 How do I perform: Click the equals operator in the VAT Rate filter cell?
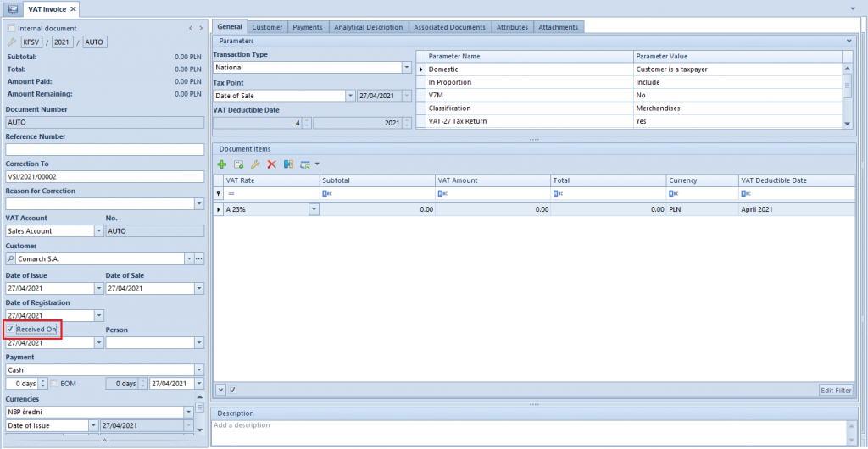pyautogui.click(x=231, y=194)
